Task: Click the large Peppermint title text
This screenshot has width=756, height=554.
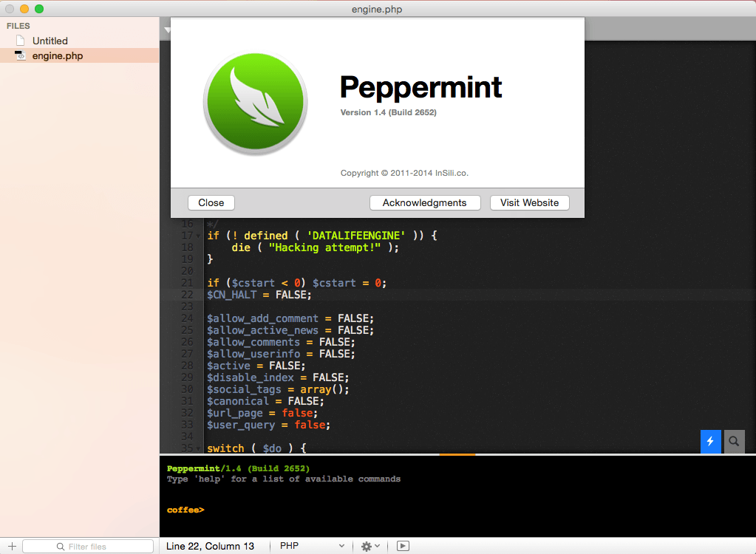Action: pos(421,88)
